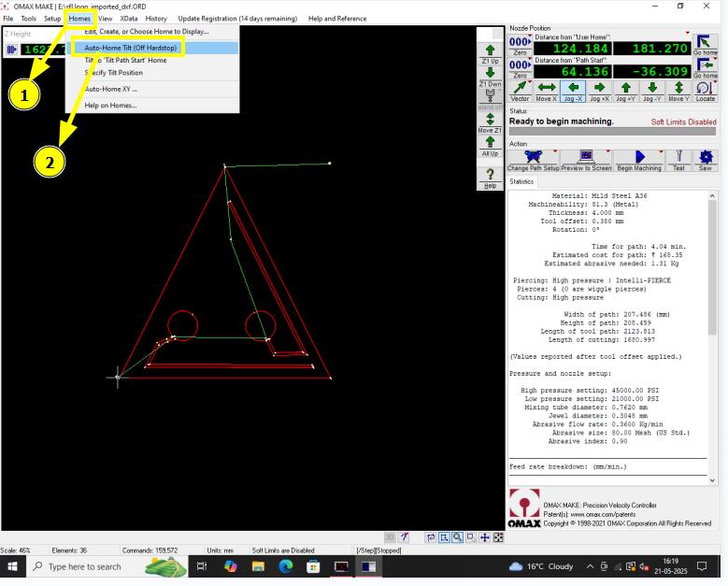
Task: Open Vector button red dropdown arrow
Action: pos(529,82)
